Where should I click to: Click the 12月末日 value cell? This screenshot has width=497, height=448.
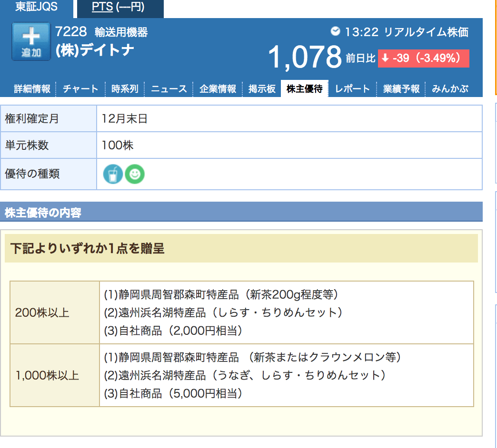289,118
